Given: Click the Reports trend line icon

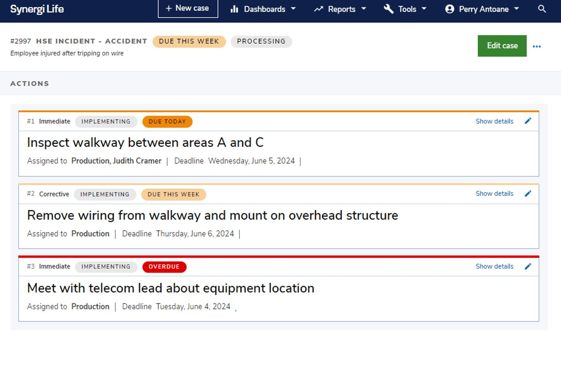Looking at the screenshot, I should [318, 9].
